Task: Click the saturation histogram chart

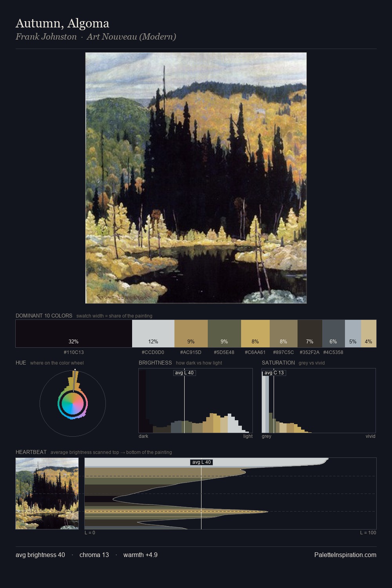Action: (319, 401)
